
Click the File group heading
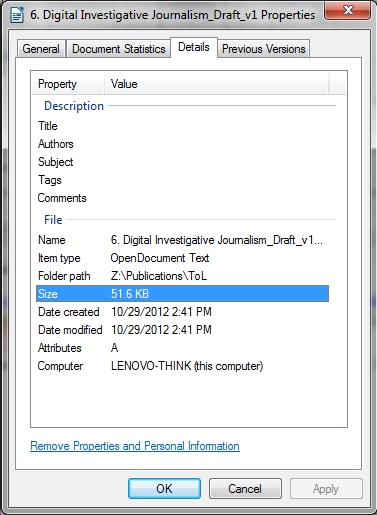coord(53,220)
